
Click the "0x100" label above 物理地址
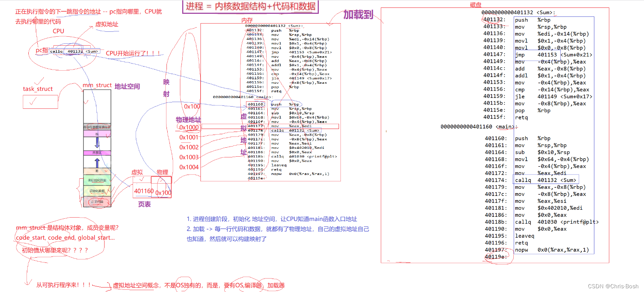click(192, 107)
